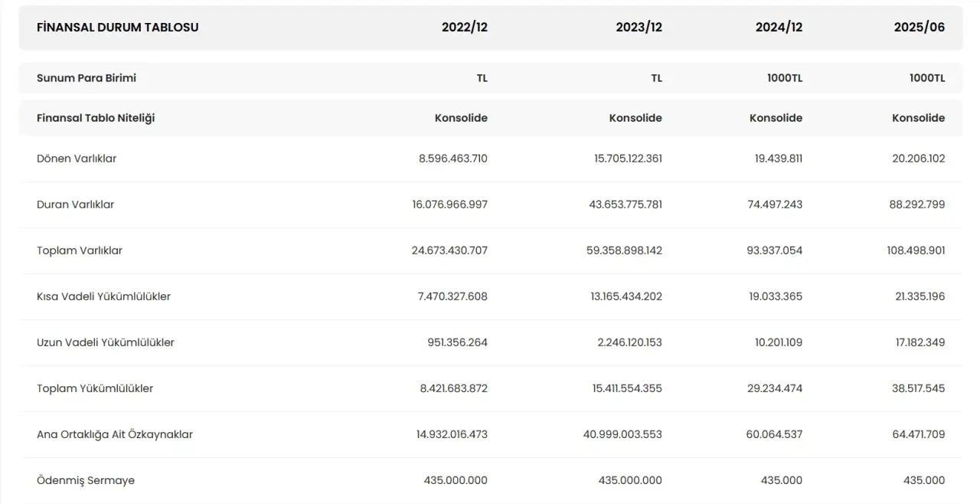Click the FİNANSAL DURUM TABLOSU header title
This screenshot has height=504, width=980.
tap(117, 28)
